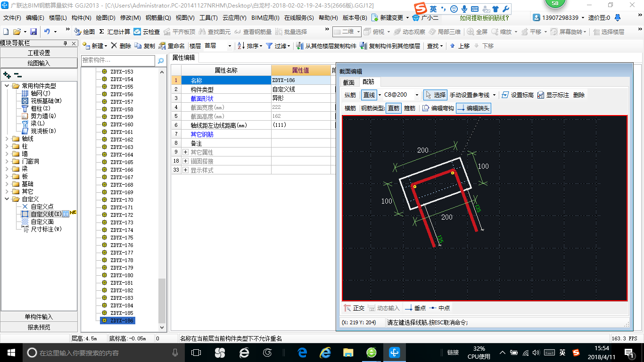Collapse 常用构件类型 tree node

coord(7,86)
